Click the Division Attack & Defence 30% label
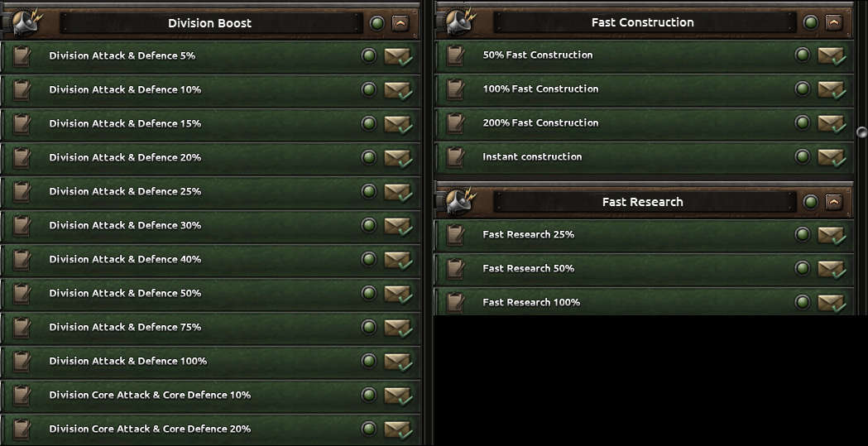 coord(125,226)
